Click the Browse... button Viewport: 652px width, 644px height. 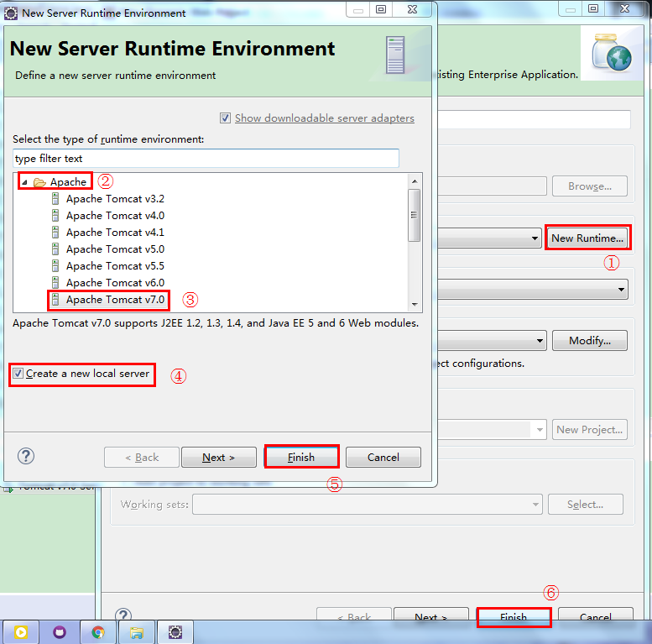[590, 186]
